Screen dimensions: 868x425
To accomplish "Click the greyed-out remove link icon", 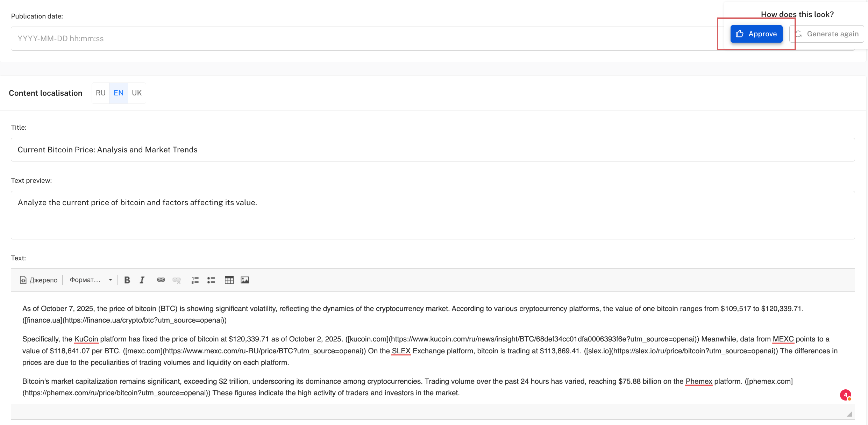I will click(177, 280).
